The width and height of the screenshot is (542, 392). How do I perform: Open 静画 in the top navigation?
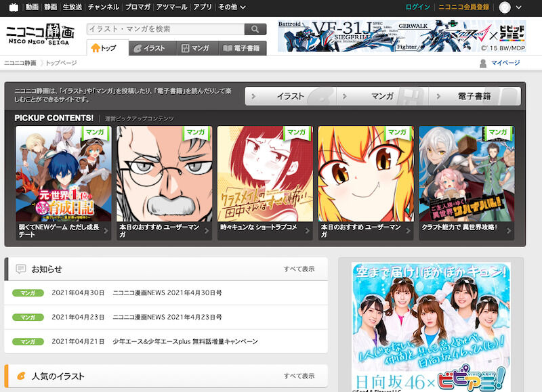pos(50,7)
